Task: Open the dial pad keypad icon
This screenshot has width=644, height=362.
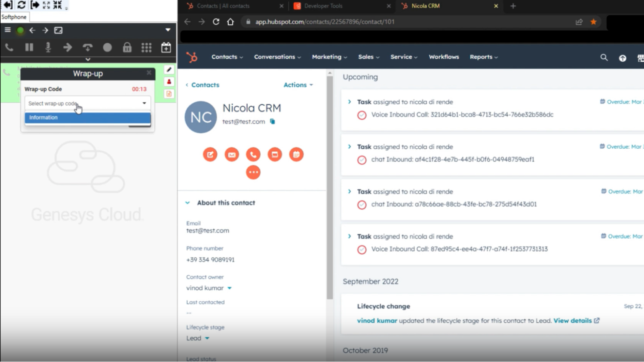Action: pyautogui.click(x=146, y=48)
